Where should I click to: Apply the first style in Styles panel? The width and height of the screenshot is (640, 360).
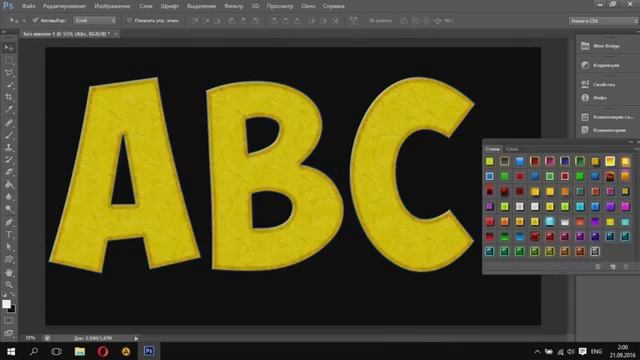point(489,161)
